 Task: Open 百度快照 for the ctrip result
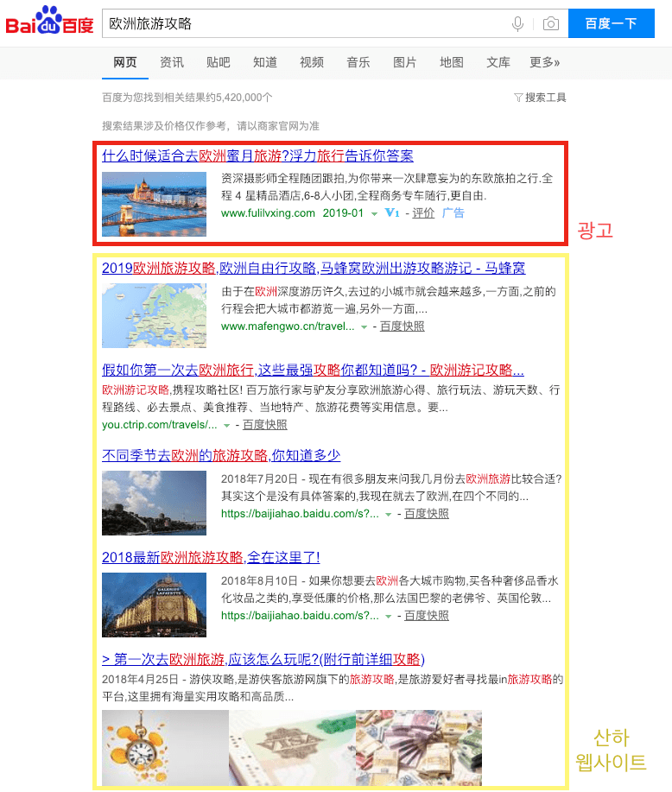coord(265,424)
